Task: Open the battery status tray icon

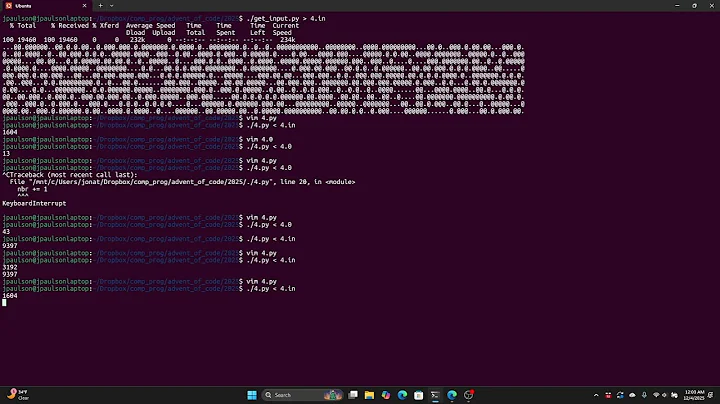Action: point(674,395)
